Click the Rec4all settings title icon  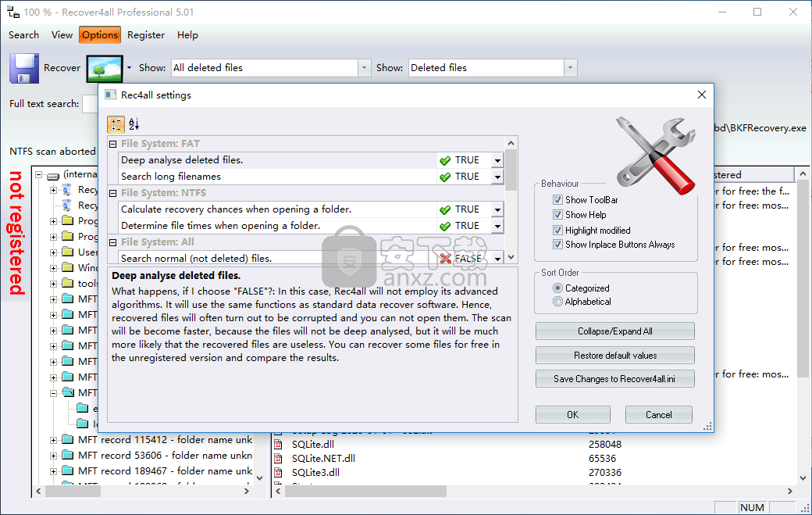click(x=110, y=95)
